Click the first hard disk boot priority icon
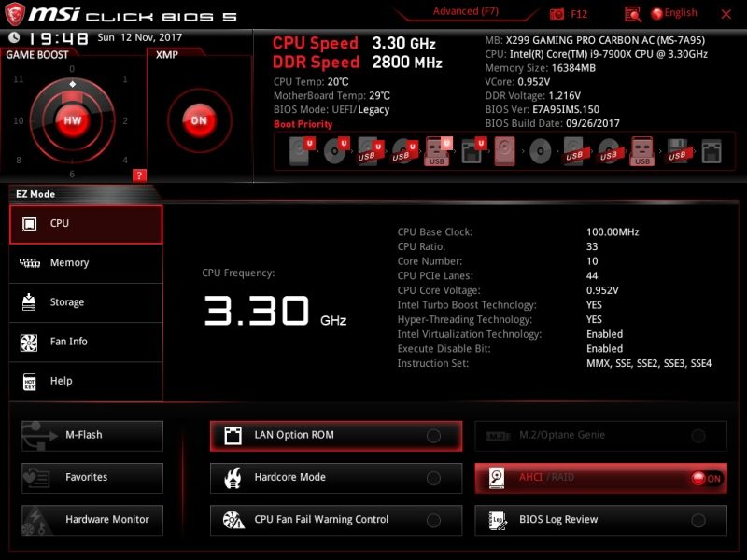The height and width of the screenshot is (560, 747). click(x=299, y=150)
